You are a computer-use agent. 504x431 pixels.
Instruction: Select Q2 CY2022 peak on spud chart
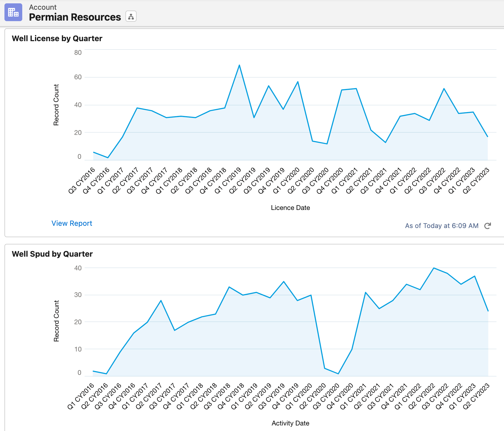(434, 268)
